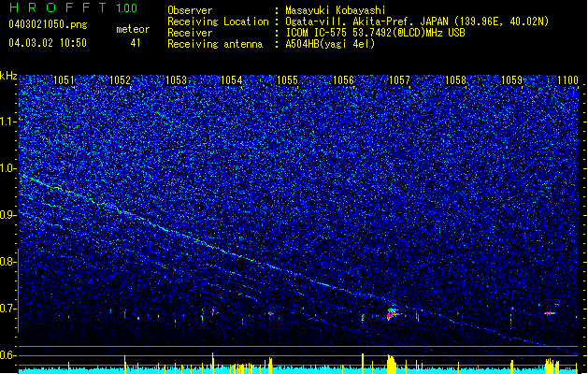Click the Receiving Location label

(x=218, y=22)
